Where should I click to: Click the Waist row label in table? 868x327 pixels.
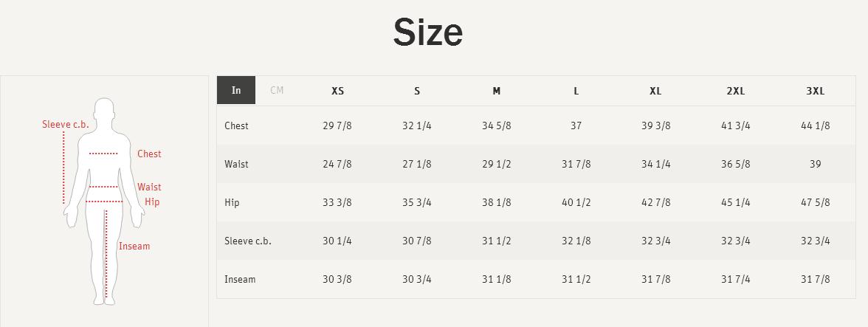point(236,165)
